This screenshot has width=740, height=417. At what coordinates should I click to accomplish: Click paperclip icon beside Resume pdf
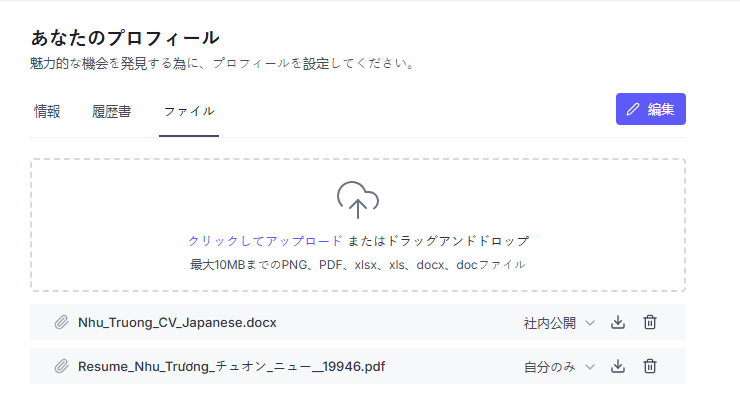pyautogui.click(x=61, y=367)
